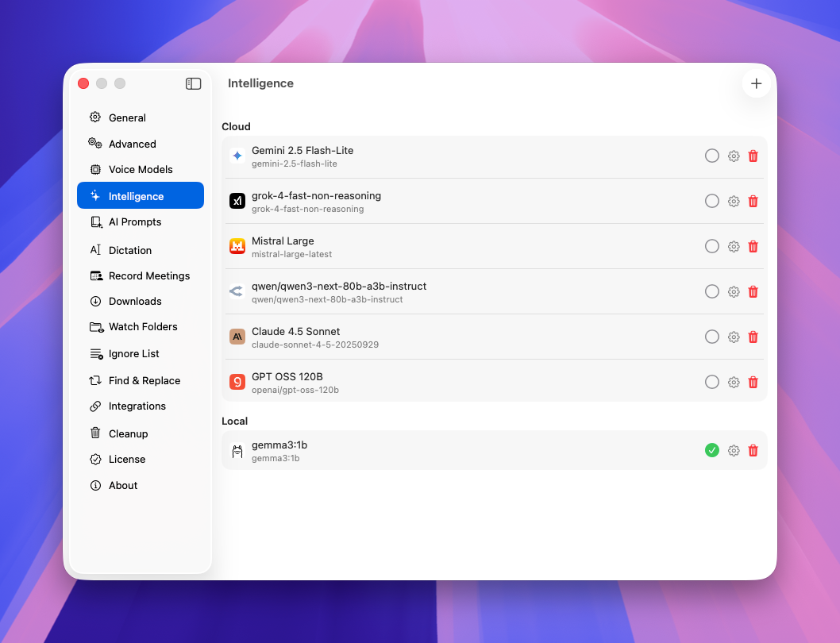The image size is (840, 643).
Task: Open the Integrations sidebar item
Action: 137,406
